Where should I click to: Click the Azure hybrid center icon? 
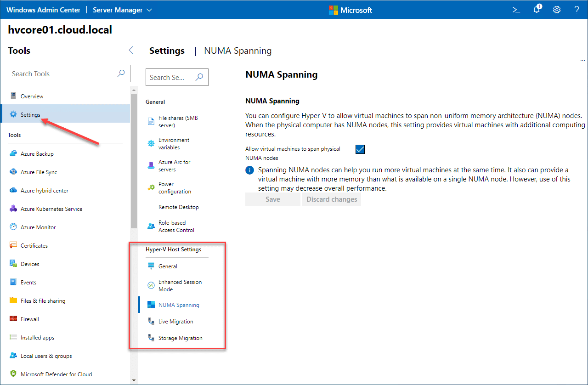[x=13, y=190]
